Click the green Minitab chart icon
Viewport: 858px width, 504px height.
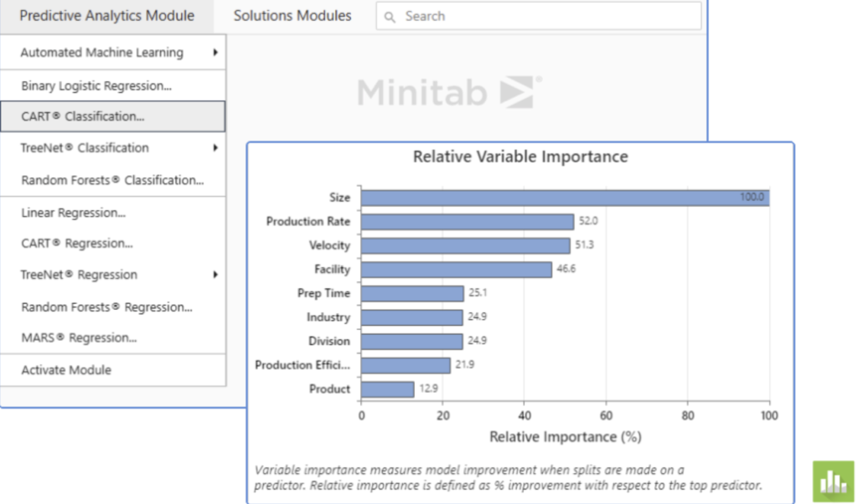pyautogui.click(x=834, y=481)
